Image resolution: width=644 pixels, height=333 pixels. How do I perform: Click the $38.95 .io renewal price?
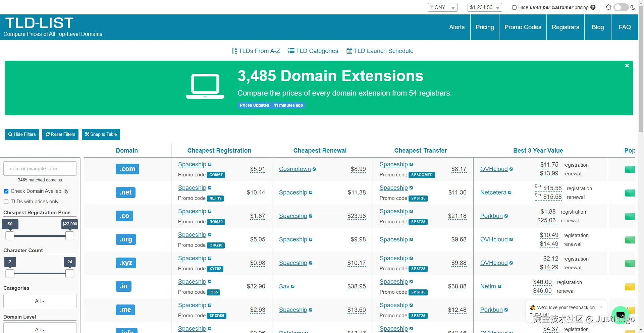point(357,287)
